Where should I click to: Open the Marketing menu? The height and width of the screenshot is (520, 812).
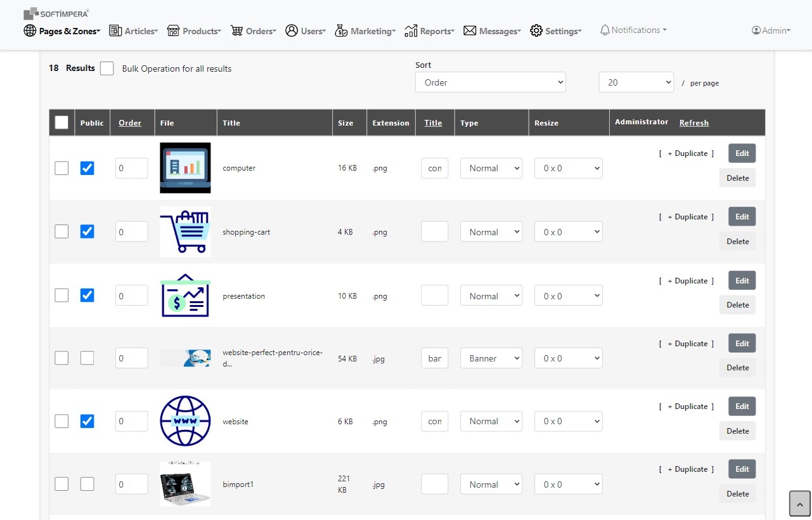(365, 30)
